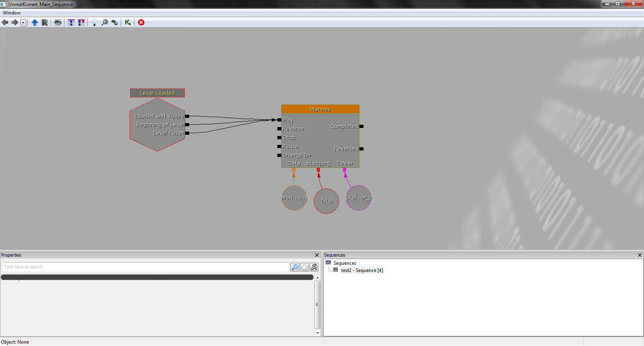644x346 pixels.
Task: Click the back navigation arrow in toolbar
Action: point(5,23)
